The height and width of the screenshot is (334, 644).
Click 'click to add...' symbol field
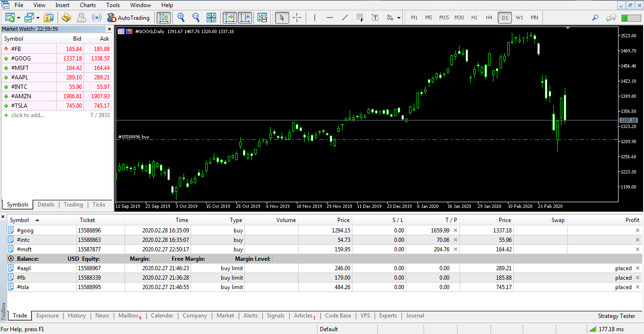[28, 115]
